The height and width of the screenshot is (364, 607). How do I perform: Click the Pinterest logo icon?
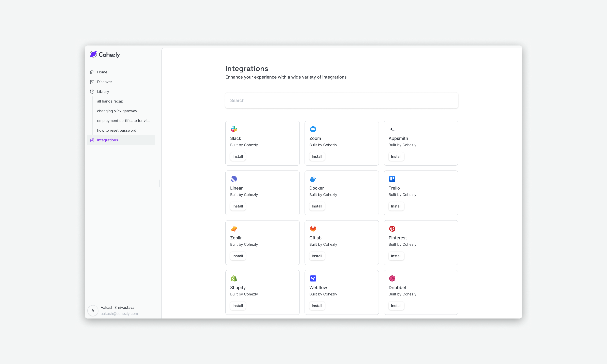tap(392, 229)
